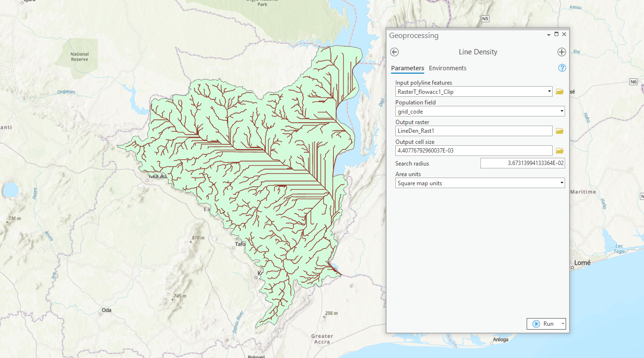The height and width of the screenshot is (358, 644).
Task: Click the Maritime region label on map
Action: (583, 192)
